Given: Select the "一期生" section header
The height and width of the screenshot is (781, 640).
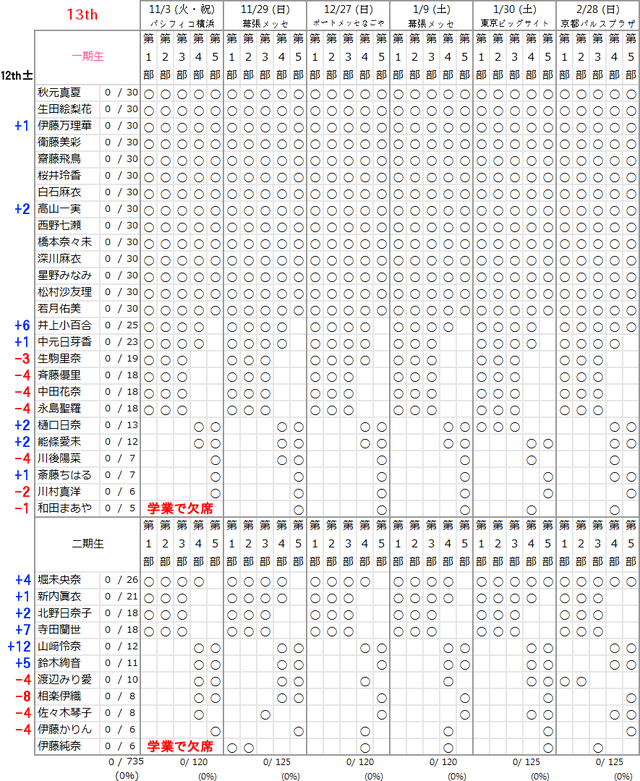Looking at the screenshot, I should point(88,56).
